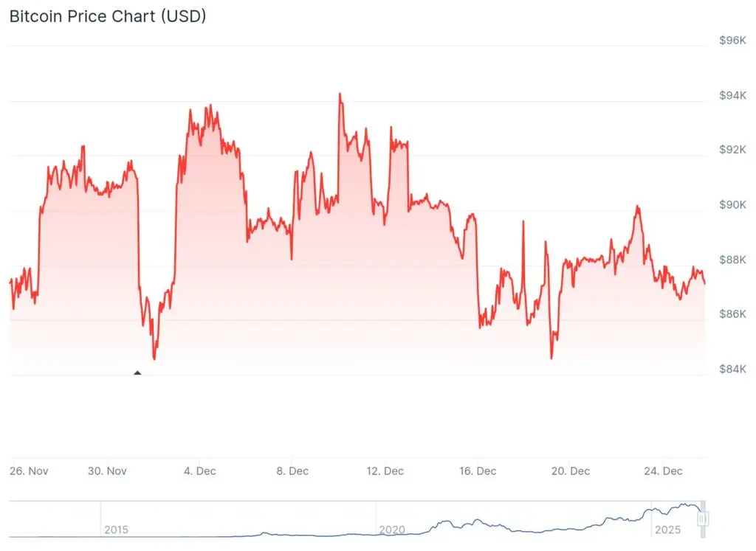Image resolution: width=756 pixels, height=551 pixels.
Task: Jump to 2020 in the navigator
Action: tap(391, 530)
